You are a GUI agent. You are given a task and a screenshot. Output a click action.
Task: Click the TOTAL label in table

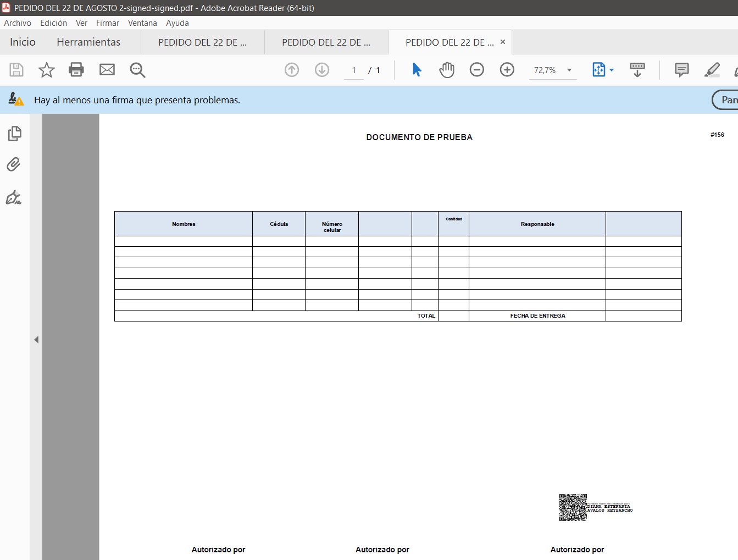(426, 316)
